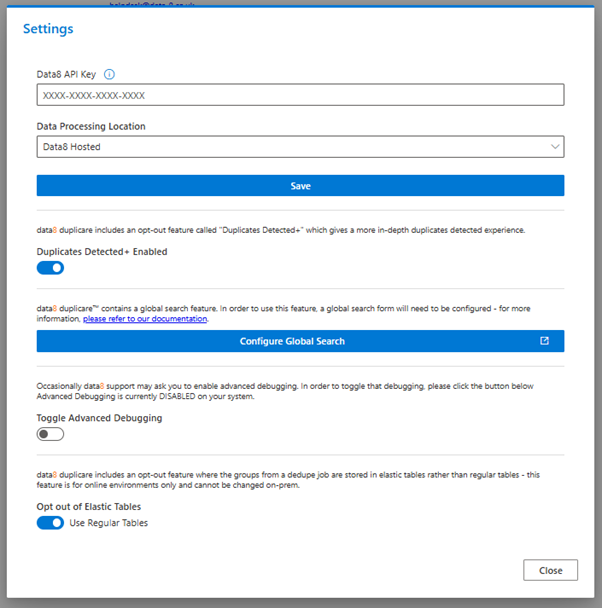The height and width of the screenshot is (608, 602).
Task: Enable the Toggle Advanced Debugging switch
Action: 50,434
